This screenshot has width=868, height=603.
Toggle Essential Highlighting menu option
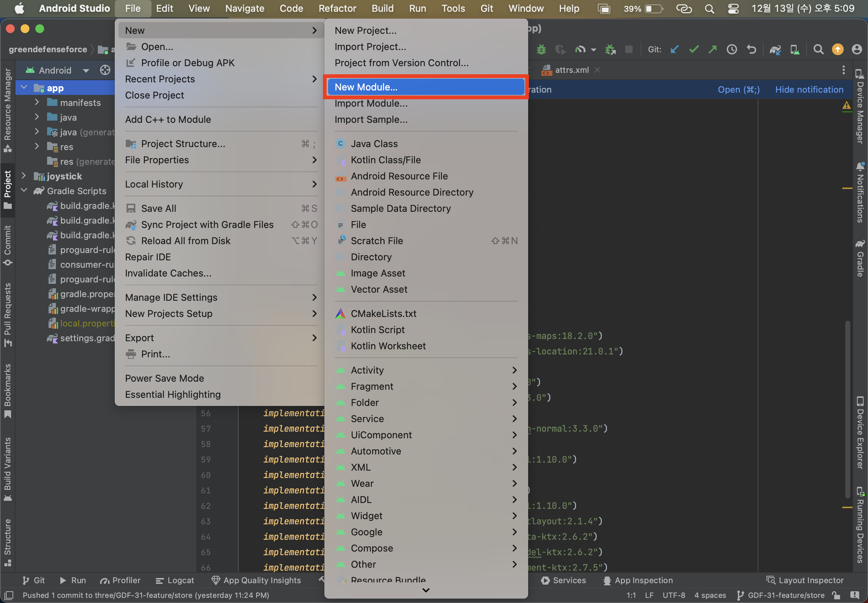[x=173, y=395]
